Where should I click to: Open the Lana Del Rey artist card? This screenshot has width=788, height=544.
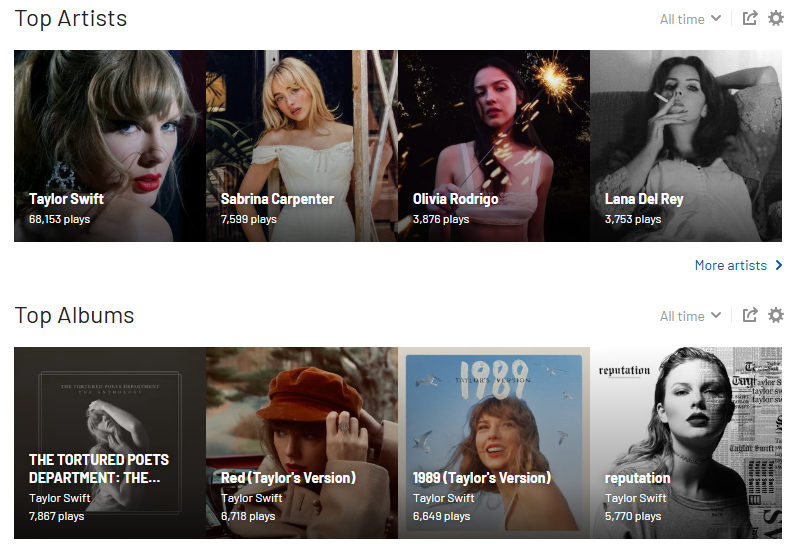[686, 146]
